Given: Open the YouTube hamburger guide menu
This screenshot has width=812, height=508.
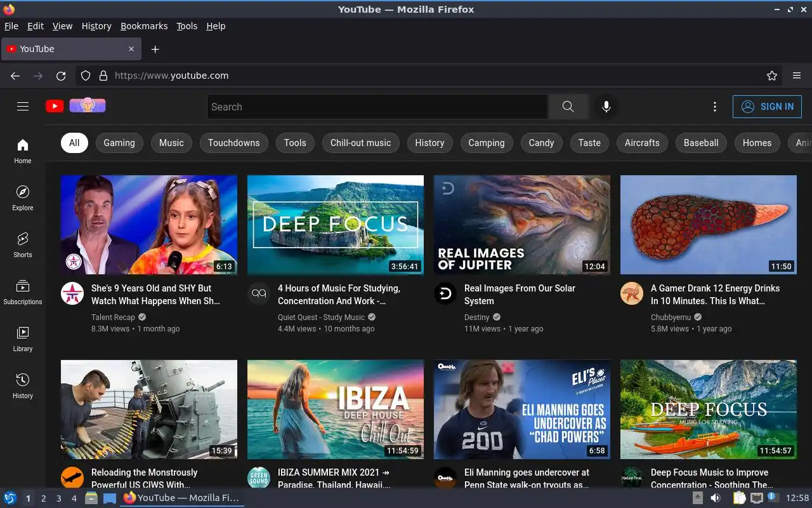Looking at the screenshot, I should coord(23,107).
